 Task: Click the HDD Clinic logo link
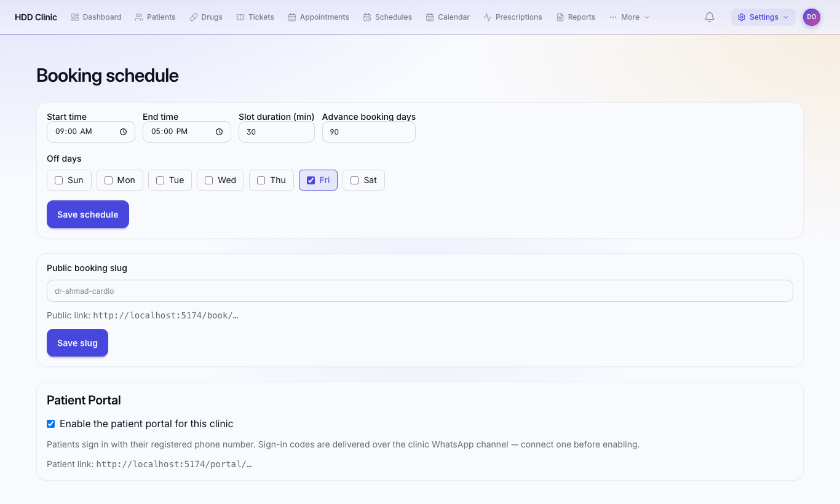click(36, 17)
